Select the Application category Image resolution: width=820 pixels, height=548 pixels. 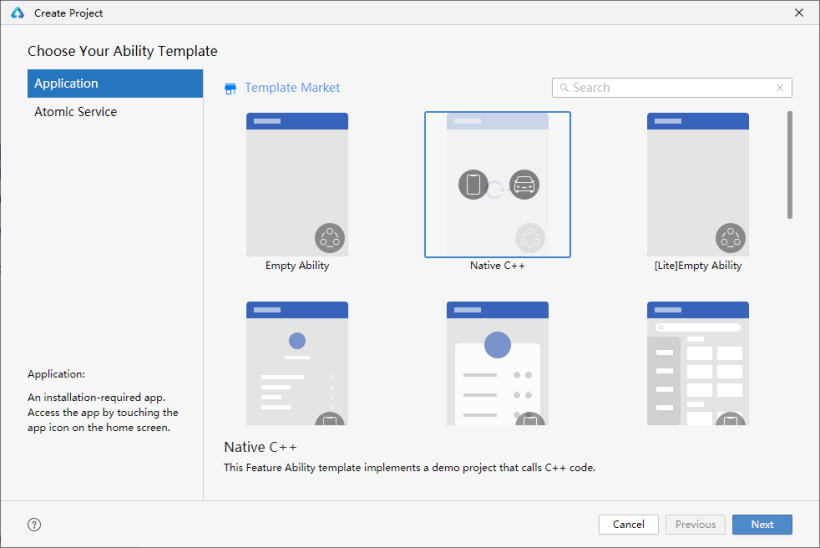[115, 84]
